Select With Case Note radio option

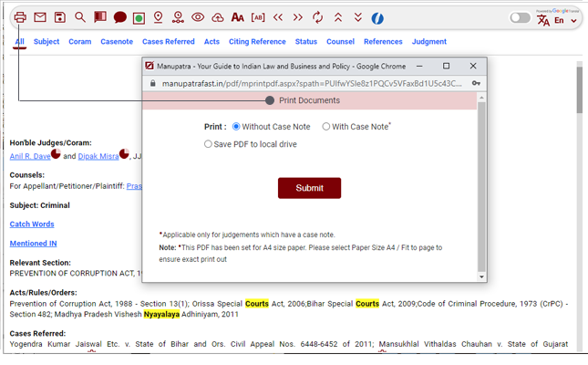pyautogui.click(x=325, y=127)
